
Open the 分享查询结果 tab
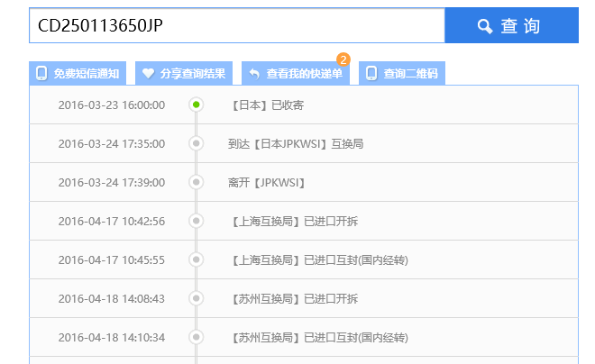[184, 73]
